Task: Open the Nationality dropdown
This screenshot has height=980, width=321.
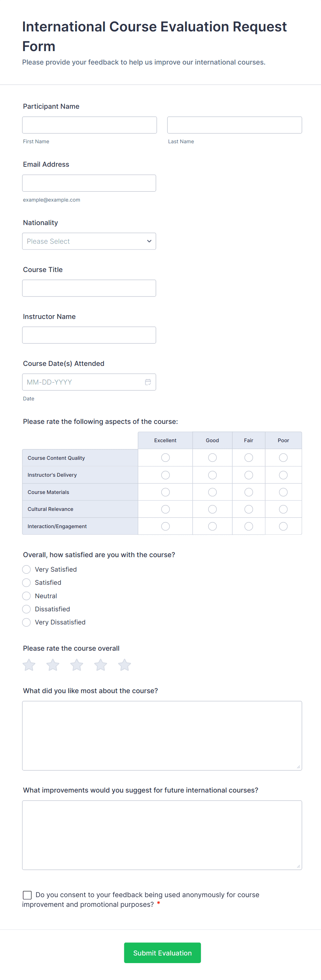Action: [x=89, y=241]
